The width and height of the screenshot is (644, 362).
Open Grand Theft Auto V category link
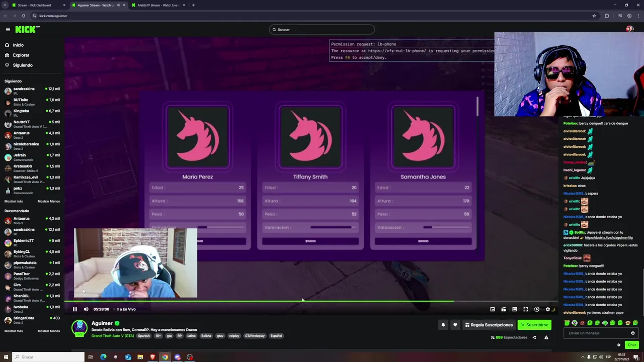[x=113, y=336]
